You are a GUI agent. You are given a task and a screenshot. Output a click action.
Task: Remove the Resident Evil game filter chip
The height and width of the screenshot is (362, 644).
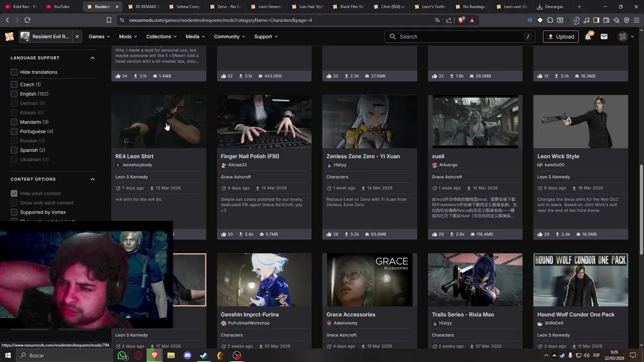coord(77,37)
